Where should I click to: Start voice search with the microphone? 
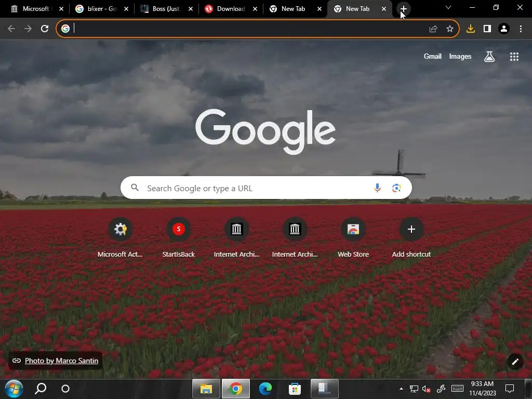377,188
